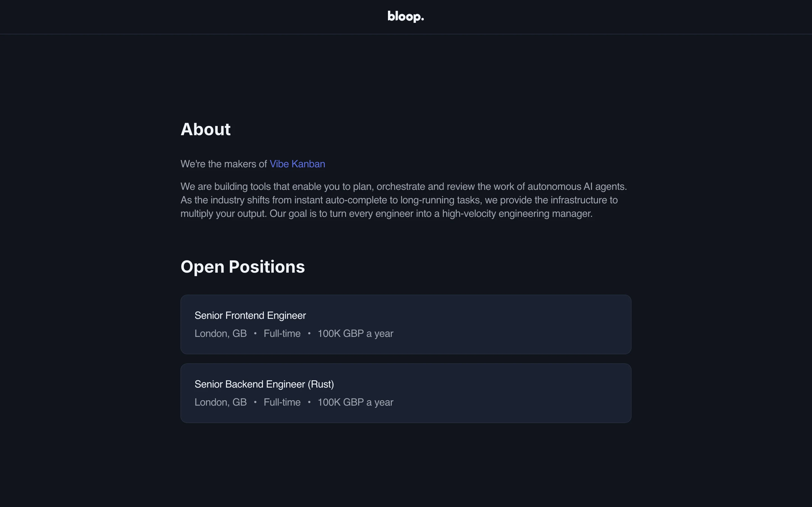Image resolution: width=812 pixels, height=507 pixels.
Task: Click the dot after Full-time on Frontend card
Action: (309, 333)
